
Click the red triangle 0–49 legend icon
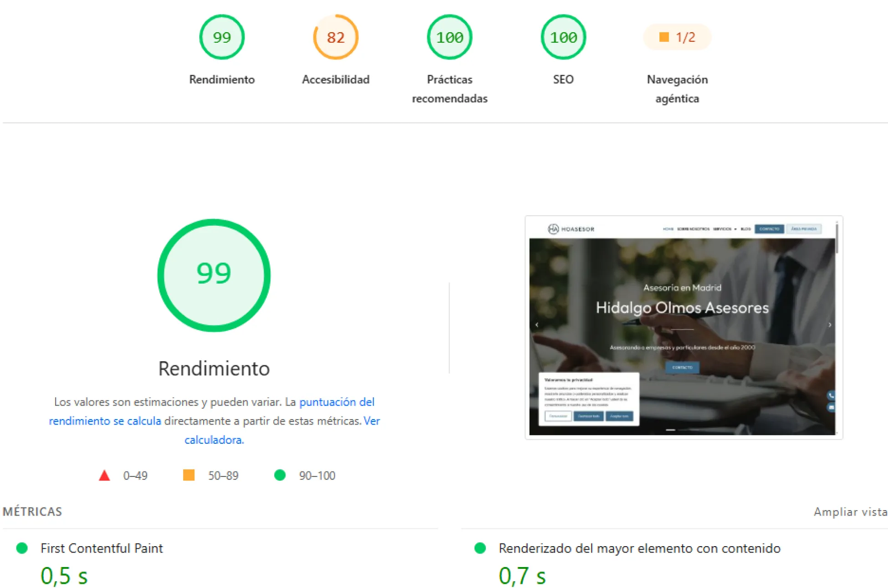pyautogui.click(x=104, y=476)
